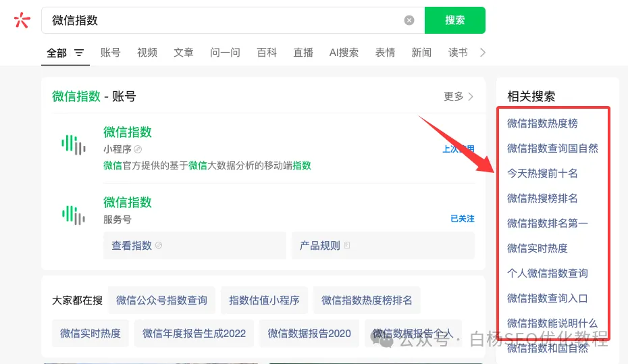The width and height of the screenshot is (628, 364).
Task: Click the green 搜索 button
Action: coord(455,20)
